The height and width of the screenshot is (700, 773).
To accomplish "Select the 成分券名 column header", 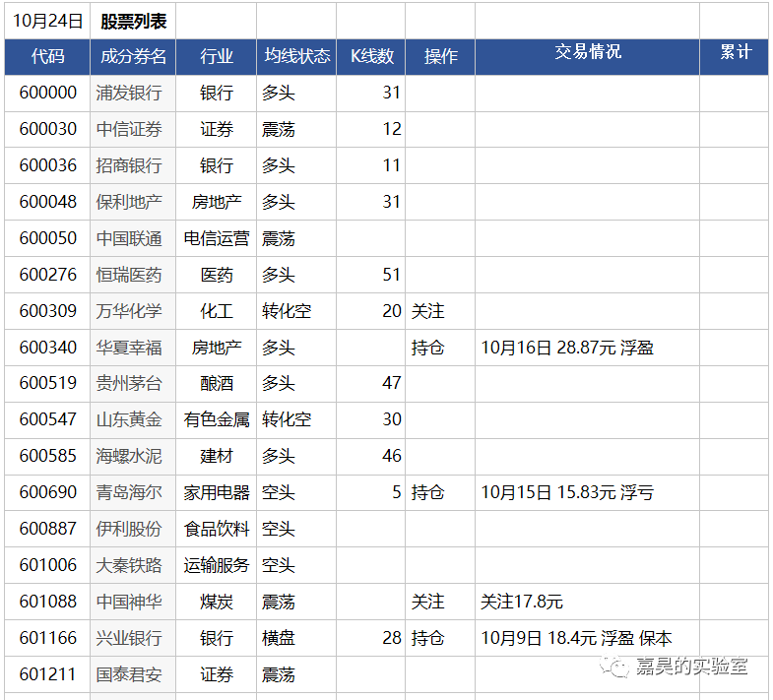I will (133, 57).
